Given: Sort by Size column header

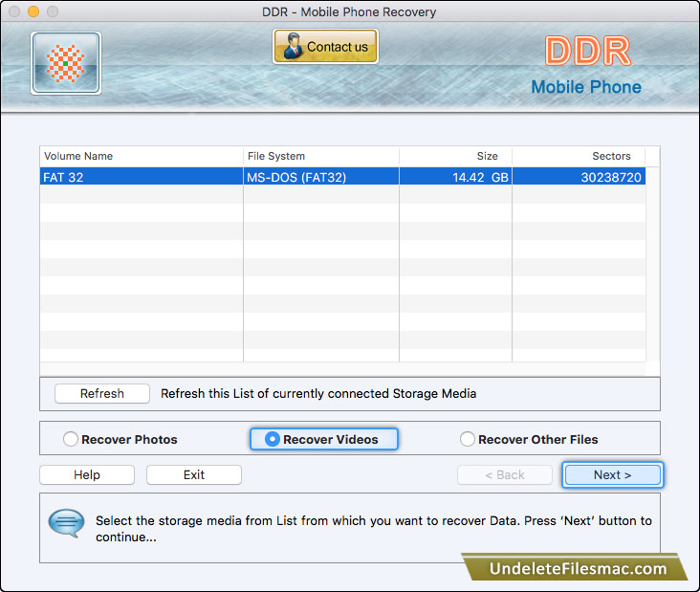Looking at the screenshot, I should 455,156.
